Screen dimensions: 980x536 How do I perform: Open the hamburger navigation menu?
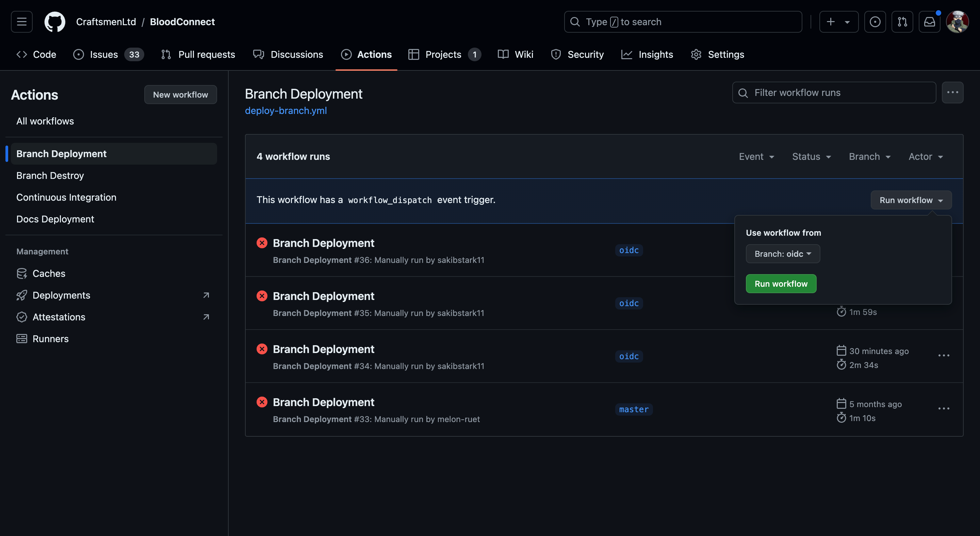click(22, 22)
